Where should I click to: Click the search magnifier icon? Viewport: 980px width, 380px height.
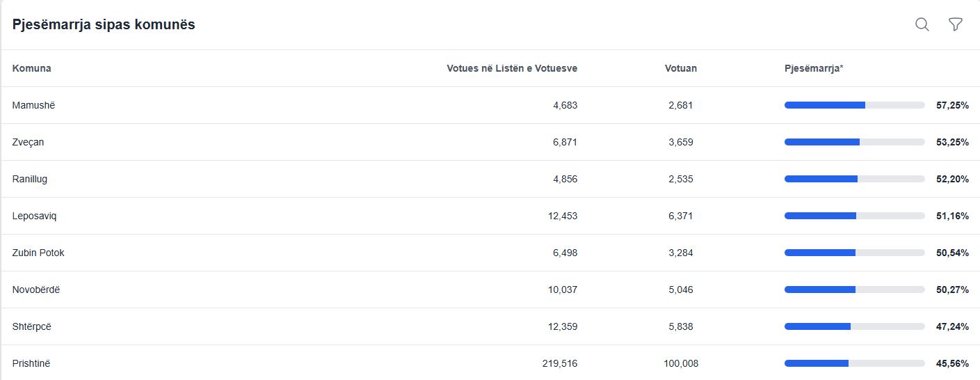922,24
